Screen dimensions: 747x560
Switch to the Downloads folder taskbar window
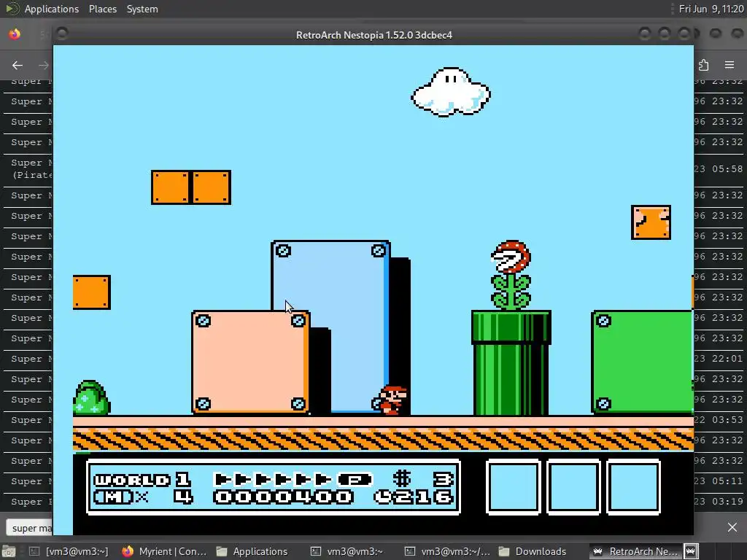tap(533, 551)
